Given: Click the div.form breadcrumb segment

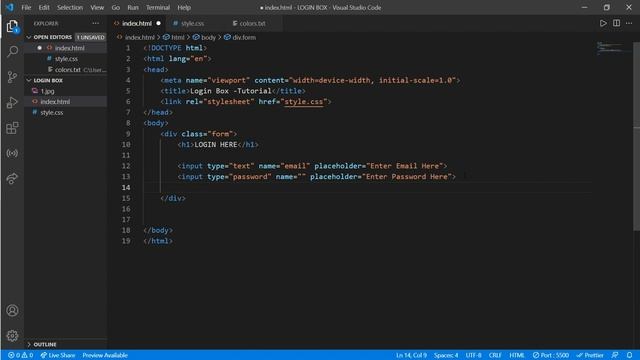Looking at the screenshot, I should tap(240, 37).
